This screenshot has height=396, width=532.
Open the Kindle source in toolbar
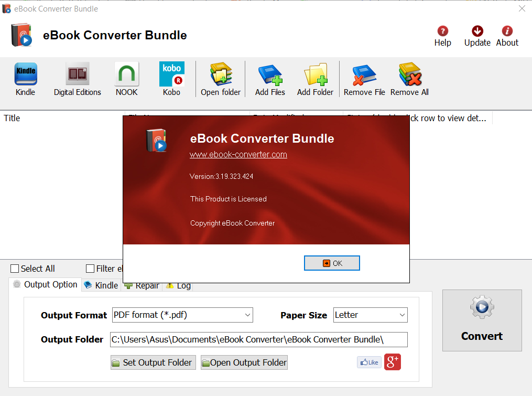coord(26,80)
